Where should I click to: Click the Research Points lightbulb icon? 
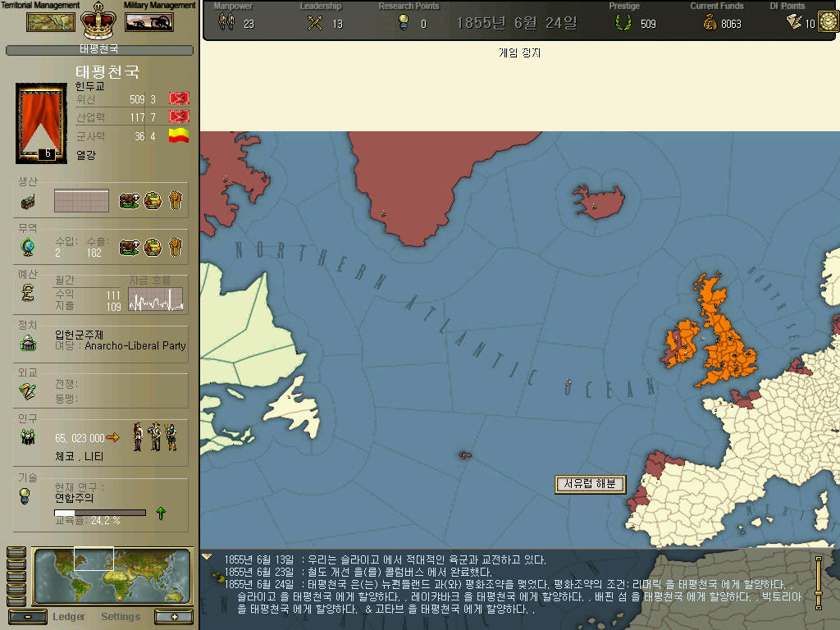[404, 22]
